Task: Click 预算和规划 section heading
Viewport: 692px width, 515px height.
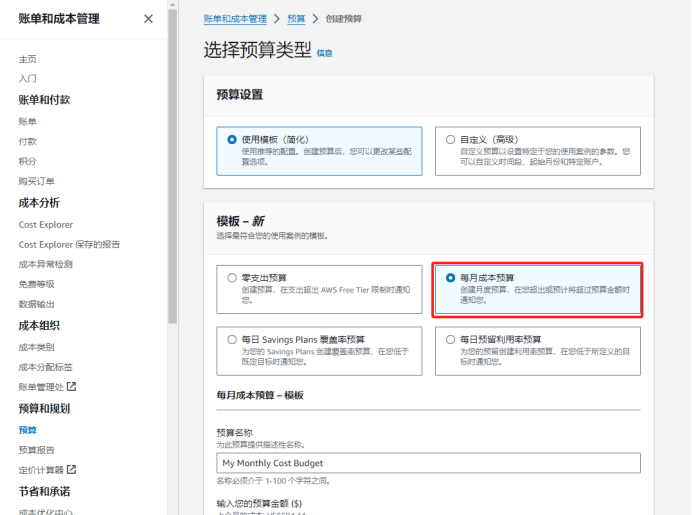Action: (44, 409)
